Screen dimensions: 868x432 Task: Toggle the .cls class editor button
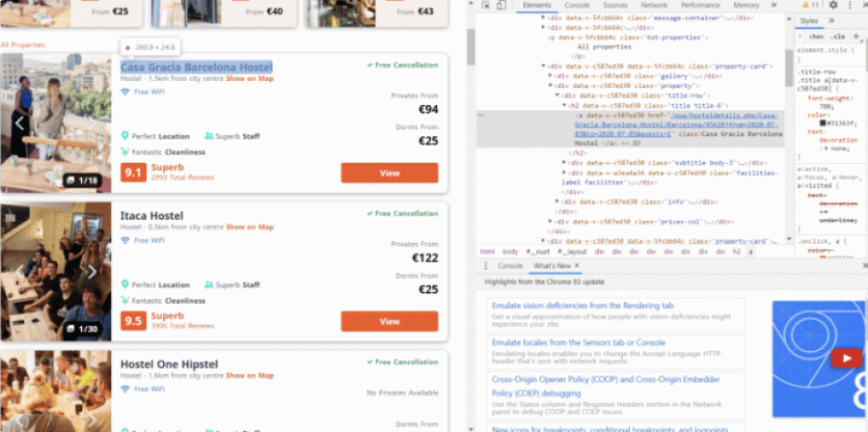(839, 37)
